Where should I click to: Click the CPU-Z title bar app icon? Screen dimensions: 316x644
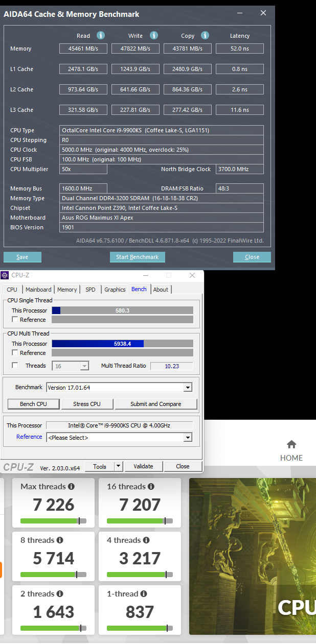pyautogui.click(x=5, y=275)
